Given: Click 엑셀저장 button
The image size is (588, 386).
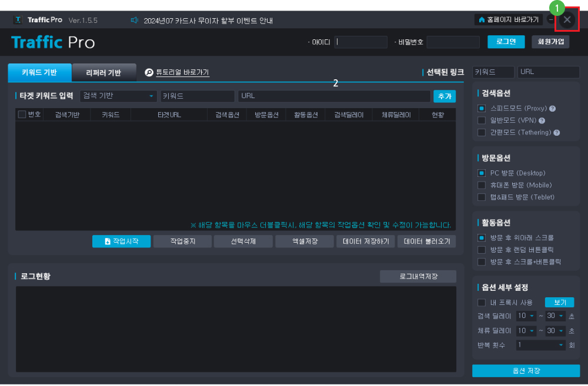Looking at the screenshot, I should click(x=305, y=241).
